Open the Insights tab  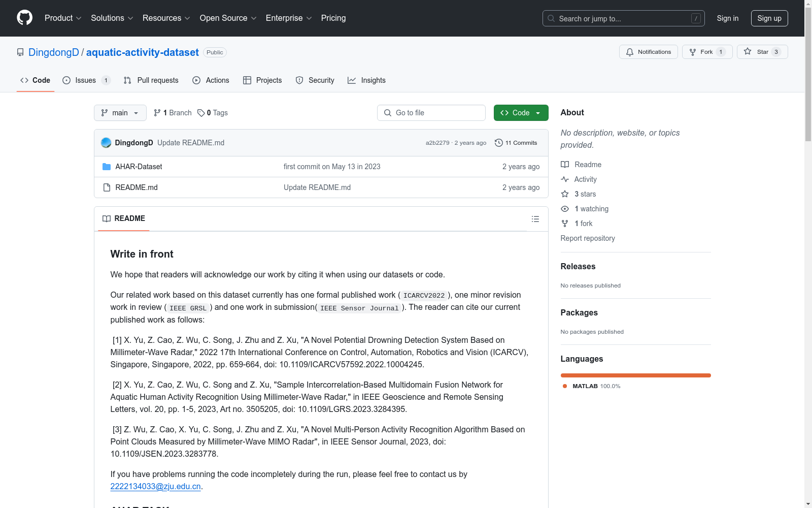tap(367, 80)
